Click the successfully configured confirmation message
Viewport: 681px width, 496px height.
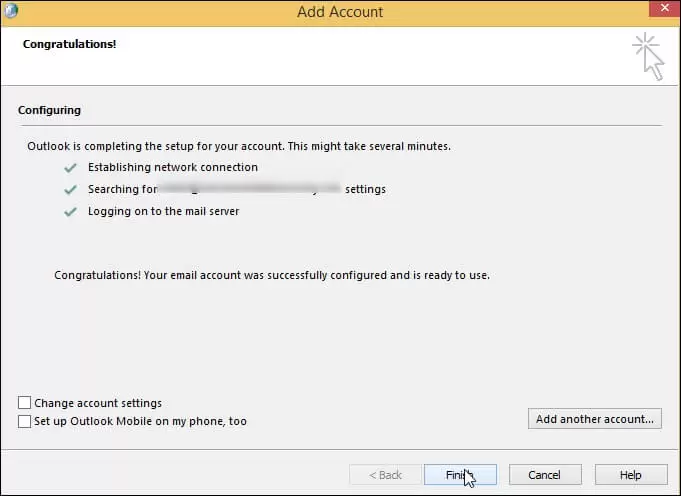[x=272, y=275]
